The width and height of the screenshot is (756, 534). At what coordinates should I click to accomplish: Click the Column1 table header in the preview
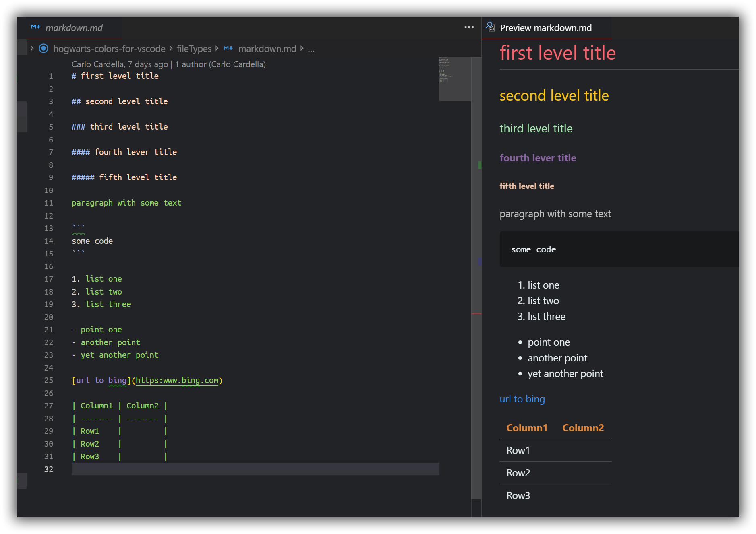pyautogui.click(x=527, y=428)
